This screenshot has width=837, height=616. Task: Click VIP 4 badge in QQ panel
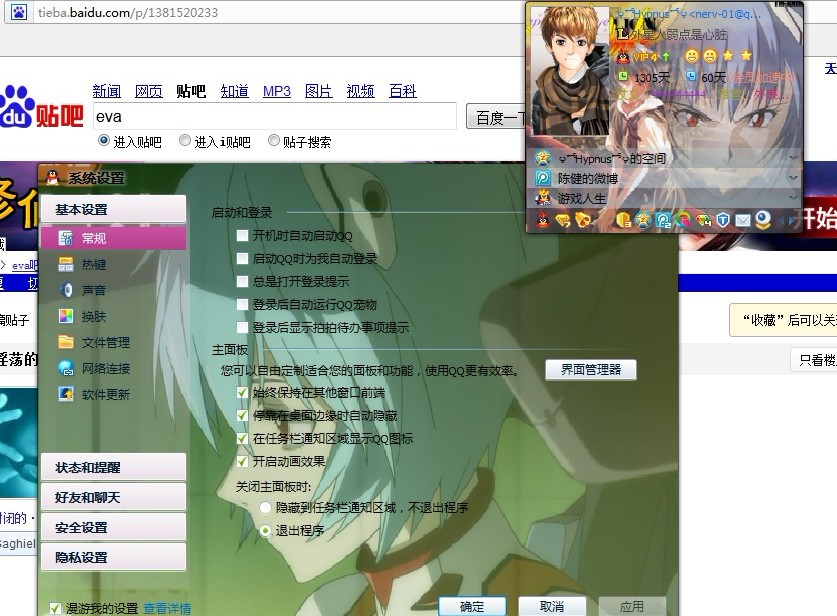[x=645, y=57]
